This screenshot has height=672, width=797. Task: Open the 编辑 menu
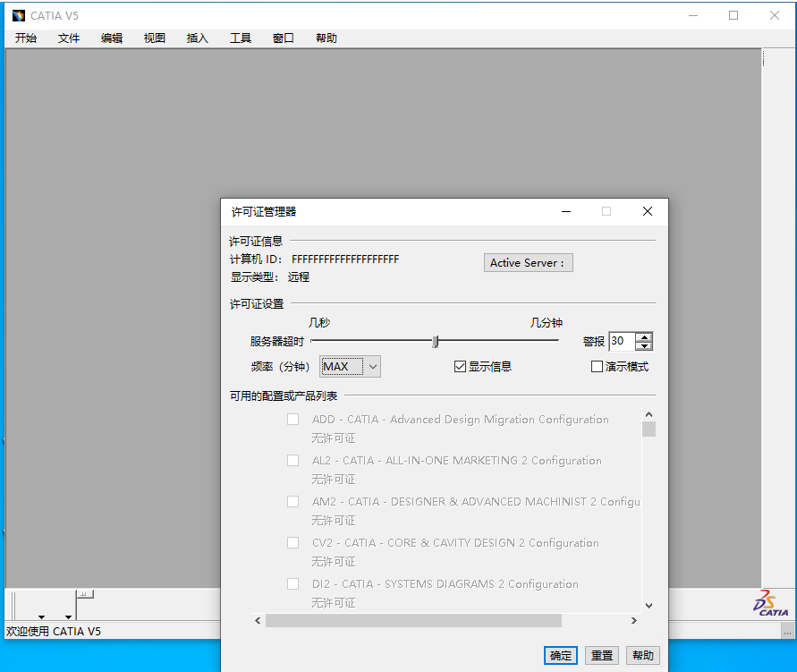tap(111, 38)
